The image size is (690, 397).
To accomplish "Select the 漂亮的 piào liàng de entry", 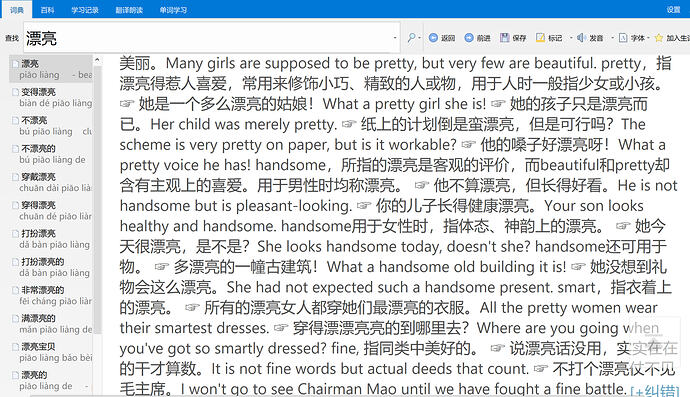I will tap(51, 380).
